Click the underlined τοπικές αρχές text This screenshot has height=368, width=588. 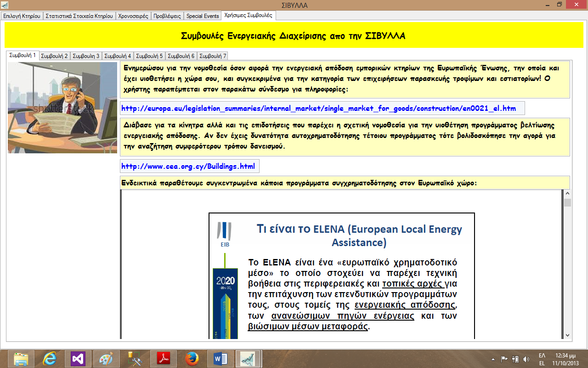(413, 283)
